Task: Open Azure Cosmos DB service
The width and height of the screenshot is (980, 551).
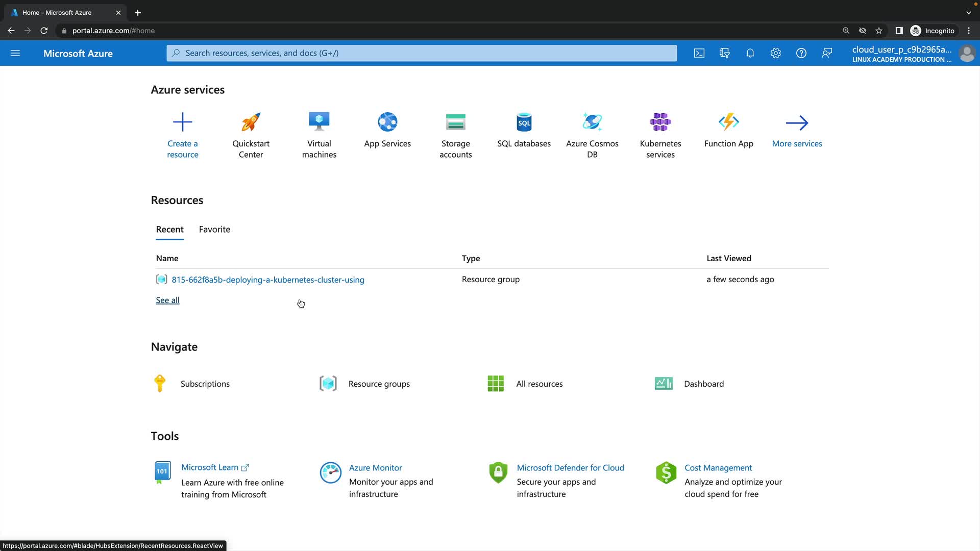Action: [592, 122]
